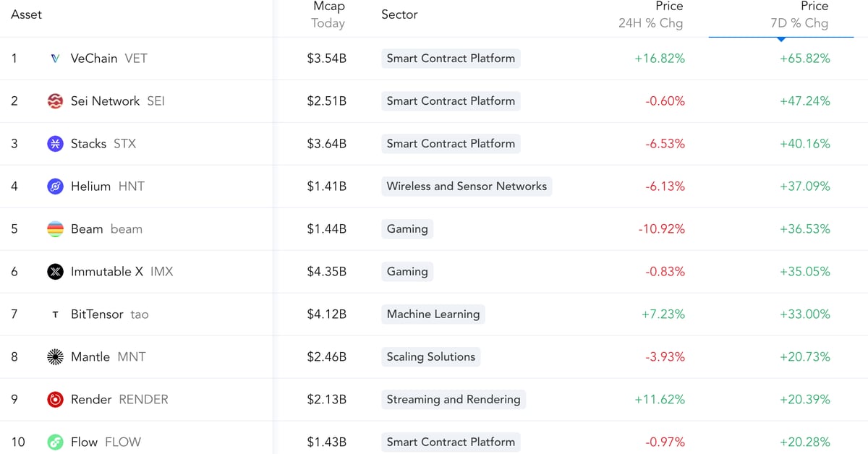
Task: Click the Render logo icon
Action: (56, 400)
